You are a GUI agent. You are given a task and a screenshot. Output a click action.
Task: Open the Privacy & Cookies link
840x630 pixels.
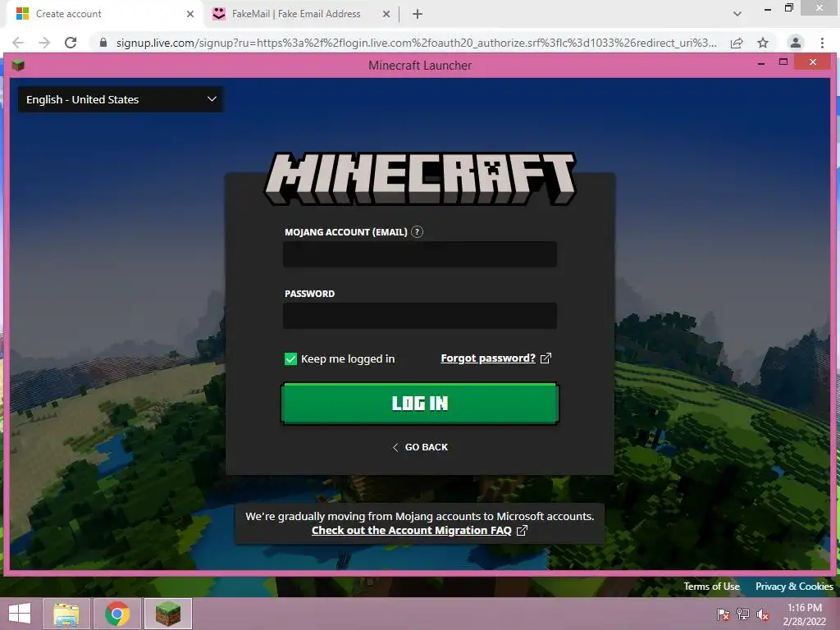(794, 586)
